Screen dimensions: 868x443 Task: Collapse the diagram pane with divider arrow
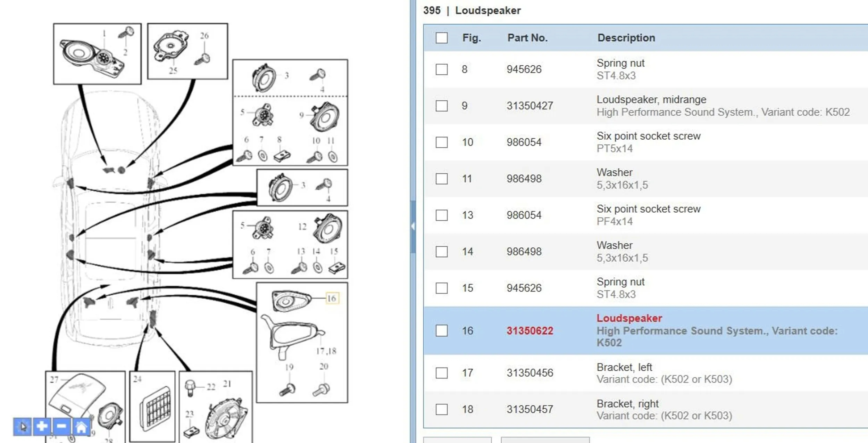(x=413, y=226)
